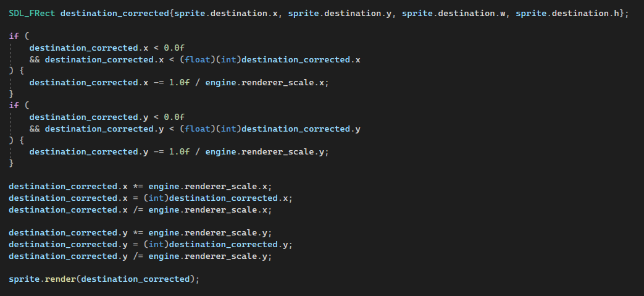The image size is (644, 296).
Task: Click the second 'if' keyword
Action: [14, 106]
